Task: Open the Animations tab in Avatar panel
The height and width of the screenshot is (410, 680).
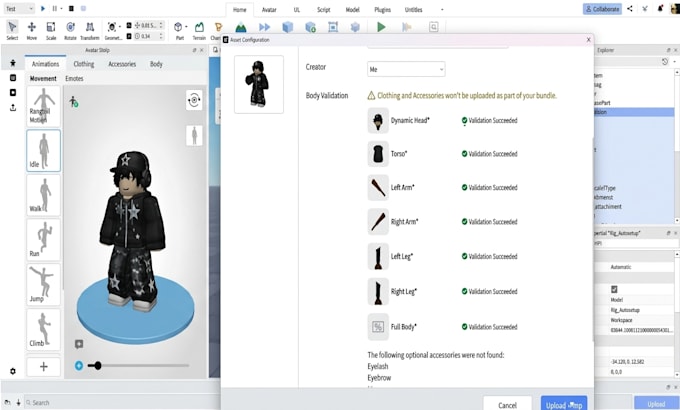Action: (x=45, y=64)
